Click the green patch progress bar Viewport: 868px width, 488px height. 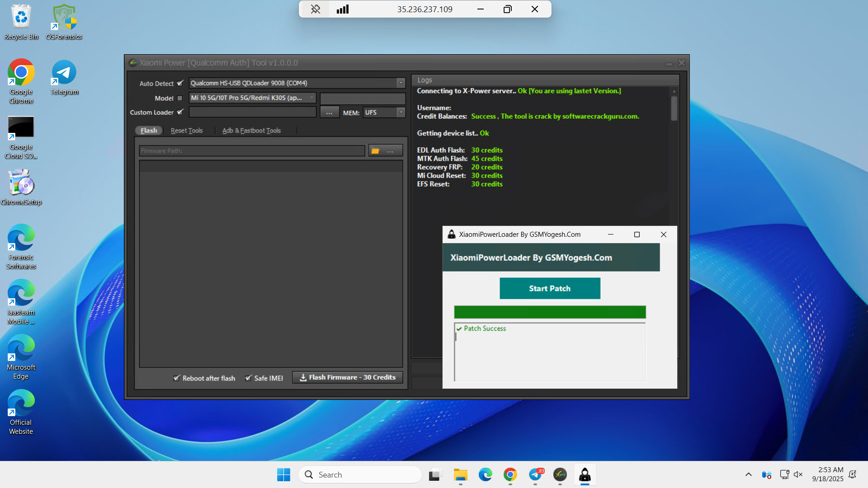click(550, 312)
